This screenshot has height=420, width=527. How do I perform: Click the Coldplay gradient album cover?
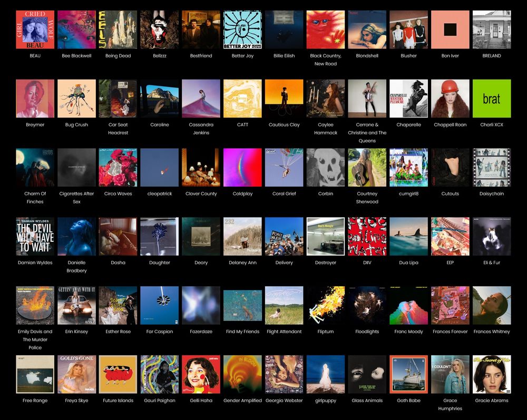pos(242,168)
